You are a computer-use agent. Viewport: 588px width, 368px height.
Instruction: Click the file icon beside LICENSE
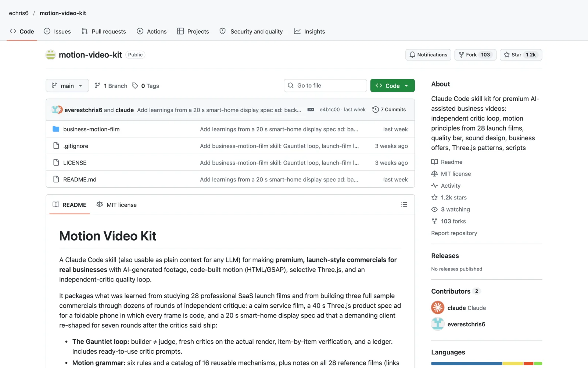pos(56,162)
